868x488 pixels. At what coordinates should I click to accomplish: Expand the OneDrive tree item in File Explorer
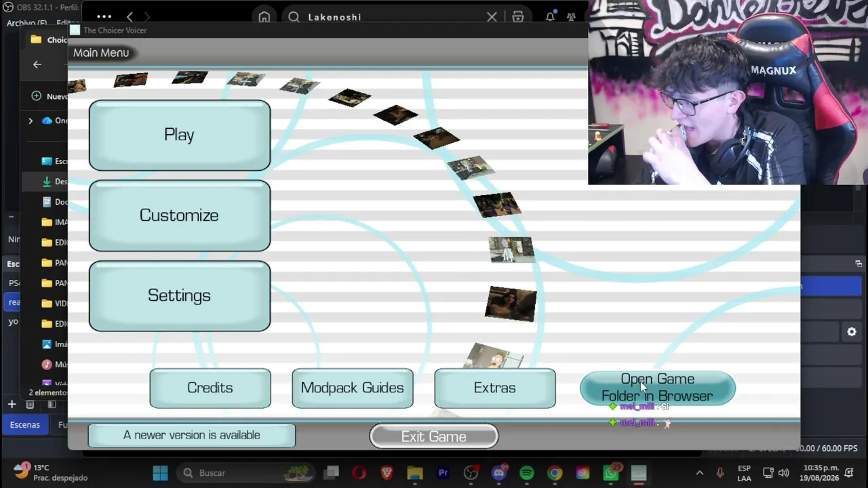31,121
